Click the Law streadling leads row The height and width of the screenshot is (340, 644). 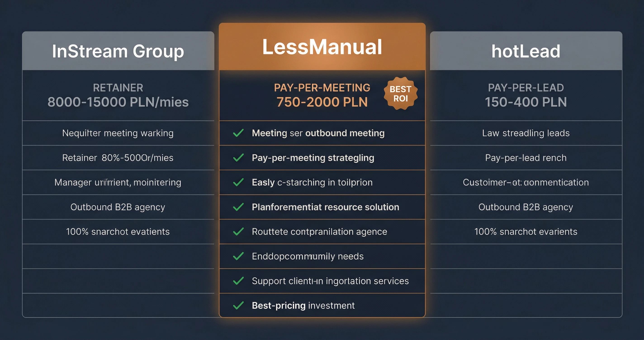coord(526,133)
